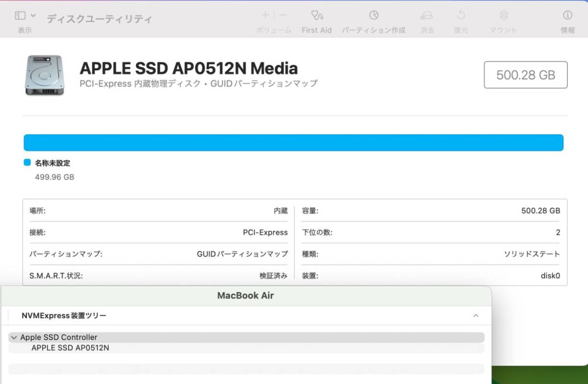Click the mount (マウント) icon
This screenshot has height=384, width=588.
coord(503,15)
